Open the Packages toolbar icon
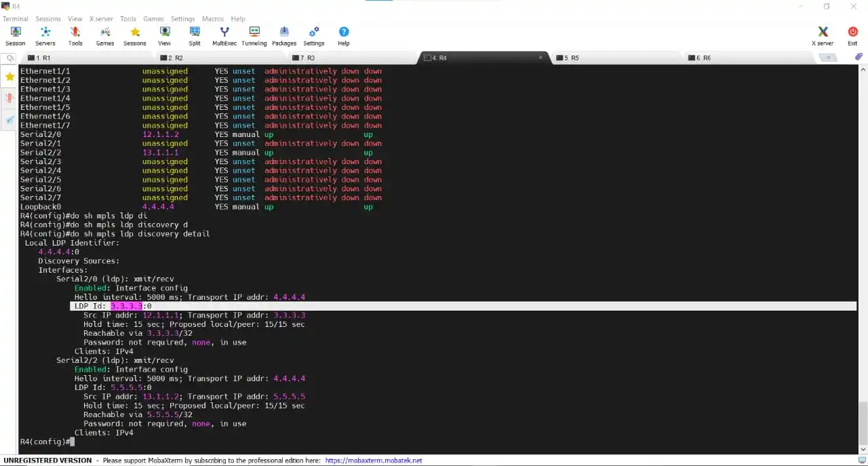 (x=284, y=36)
